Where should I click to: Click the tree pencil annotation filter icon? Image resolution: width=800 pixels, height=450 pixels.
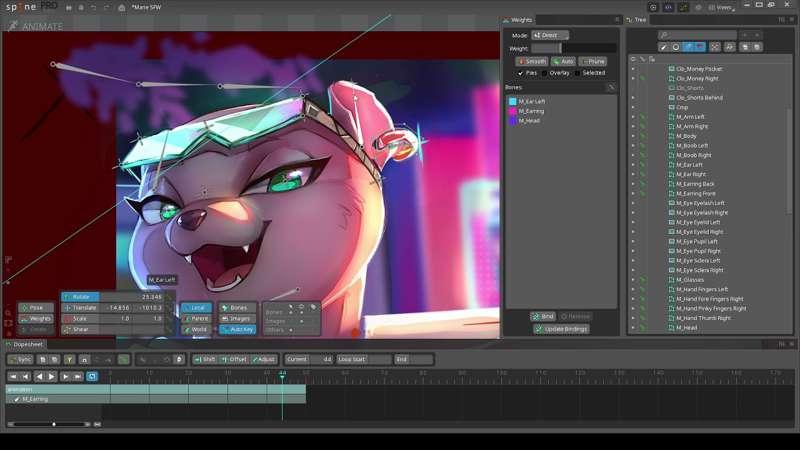pos(663,47)
